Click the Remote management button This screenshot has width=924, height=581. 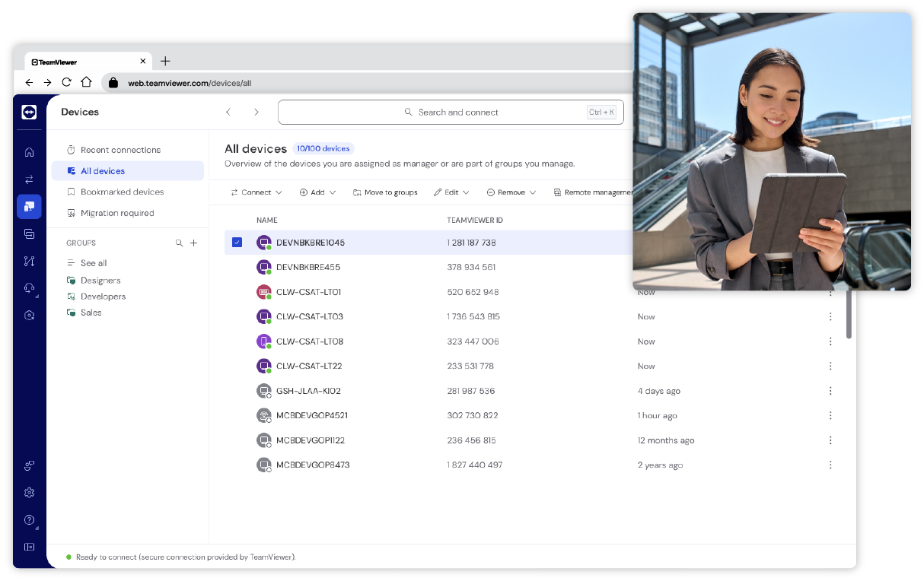pyautogui.click(x=594, y=192)
